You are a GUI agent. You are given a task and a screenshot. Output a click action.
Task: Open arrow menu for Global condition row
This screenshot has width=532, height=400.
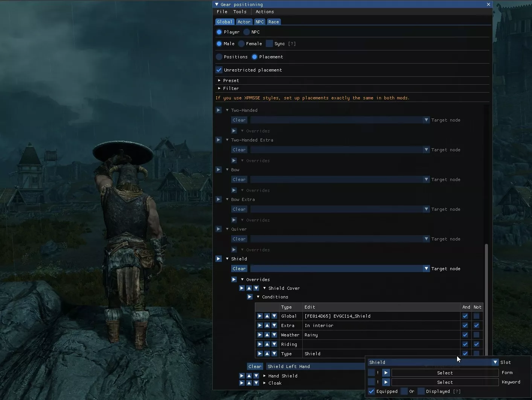pyautogui.click(x=260, y=316)
